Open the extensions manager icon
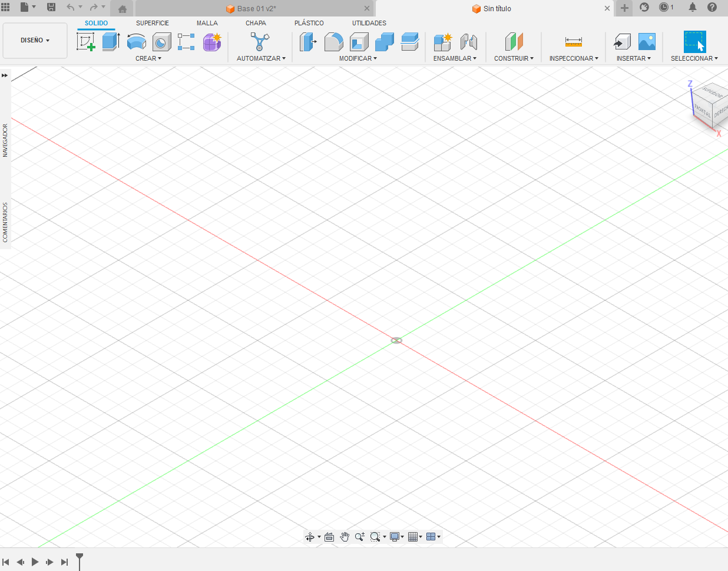This screenshot has height=571, width=728. click(x=644, y=7)
